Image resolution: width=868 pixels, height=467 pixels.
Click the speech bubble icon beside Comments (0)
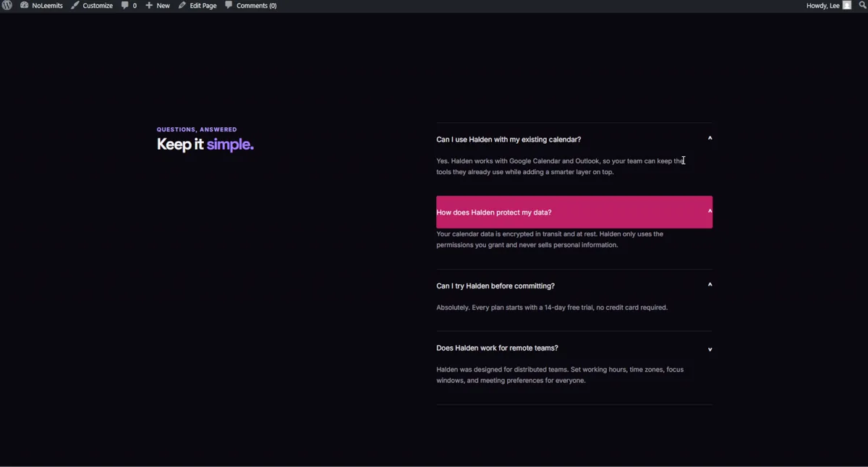tap(229, 5)
